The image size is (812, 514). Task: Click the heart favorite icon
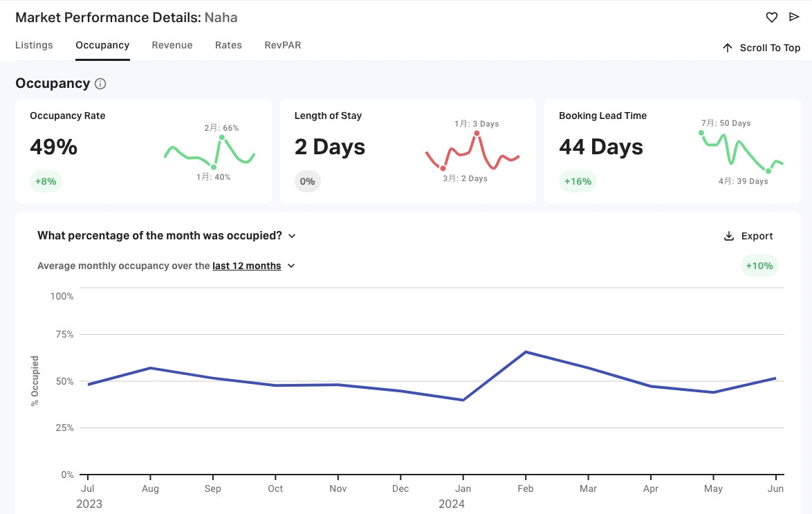[x=772, y=17]
